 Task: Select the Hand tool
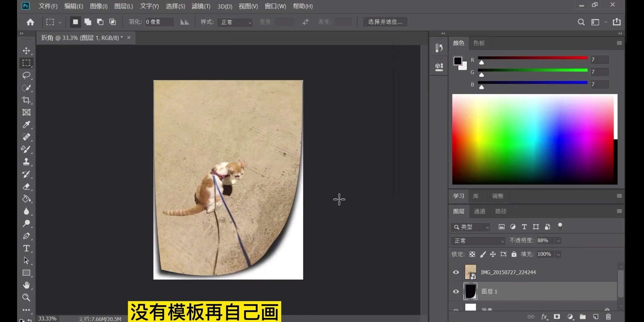pyautogui.click(x=26, y=285)
